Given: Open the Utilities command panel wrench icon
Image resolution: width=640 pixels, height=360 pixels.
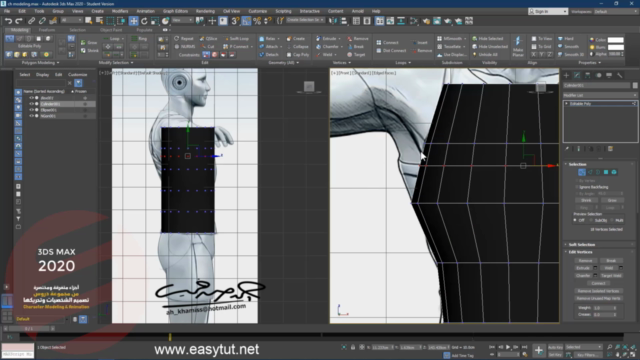Looking at the screenshot, I should click(x=620, y=76).
